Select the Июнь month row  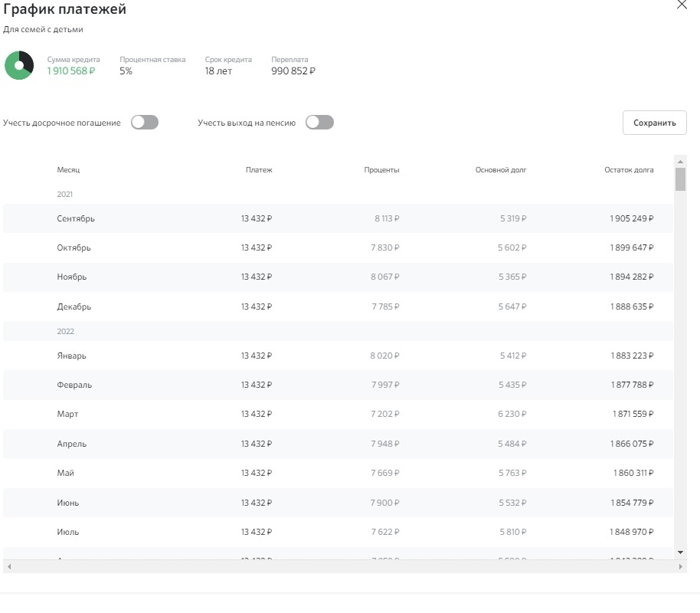tap(338, 503)
